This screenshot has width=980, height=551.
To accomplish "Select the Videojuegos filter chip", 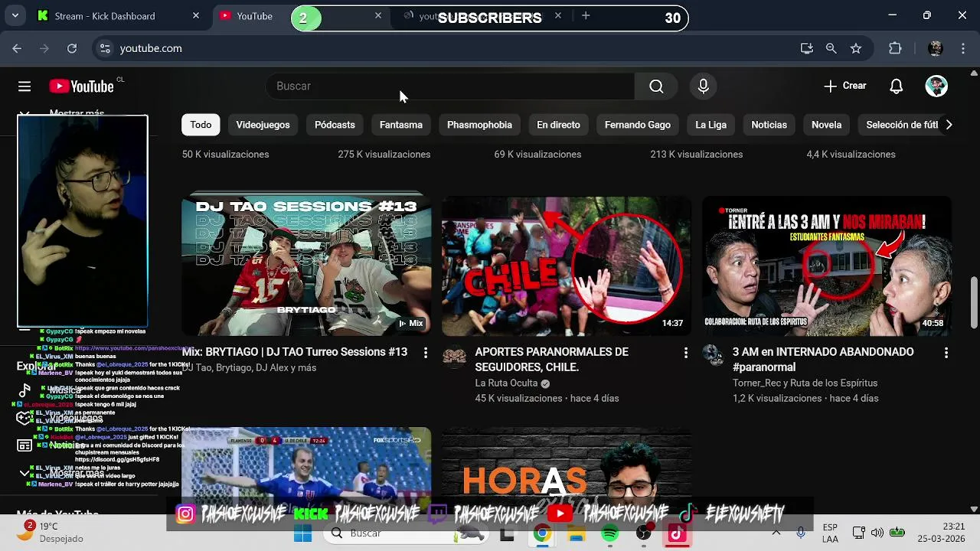I will pyautogui.click(x=263, y=125).
